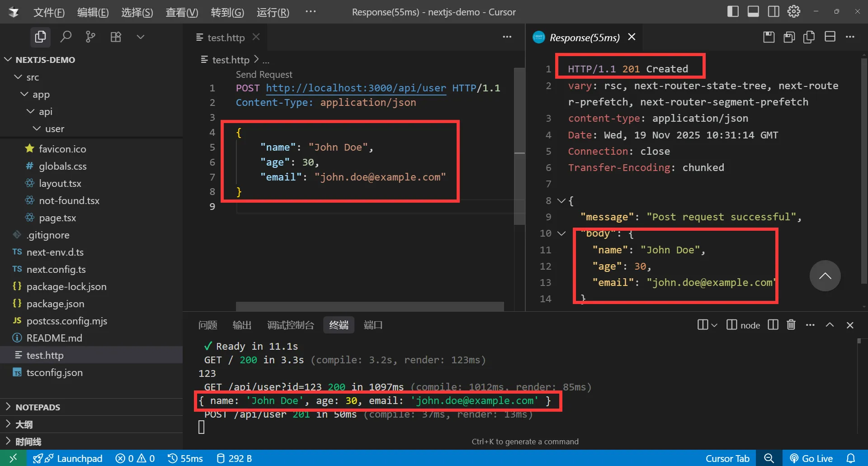Collapse the src folder
The width and height of the screenshot is (868, 466).
tap(19, 77)
